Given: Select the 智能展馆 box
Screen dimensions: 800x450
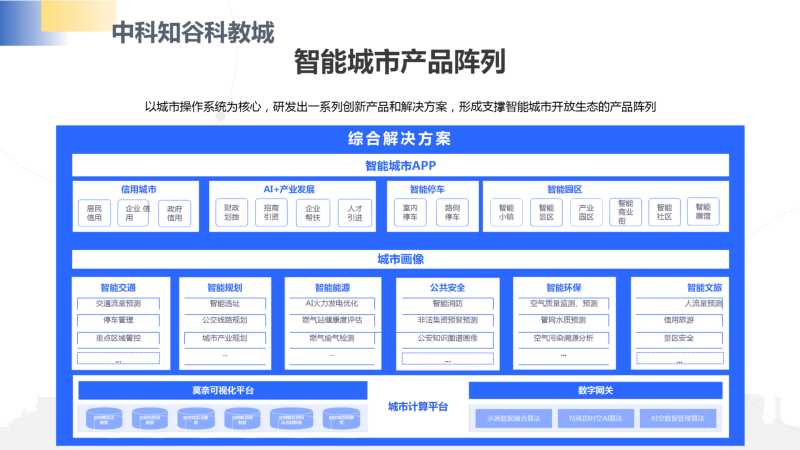Looking at the screenshot, I should point(703,212).
